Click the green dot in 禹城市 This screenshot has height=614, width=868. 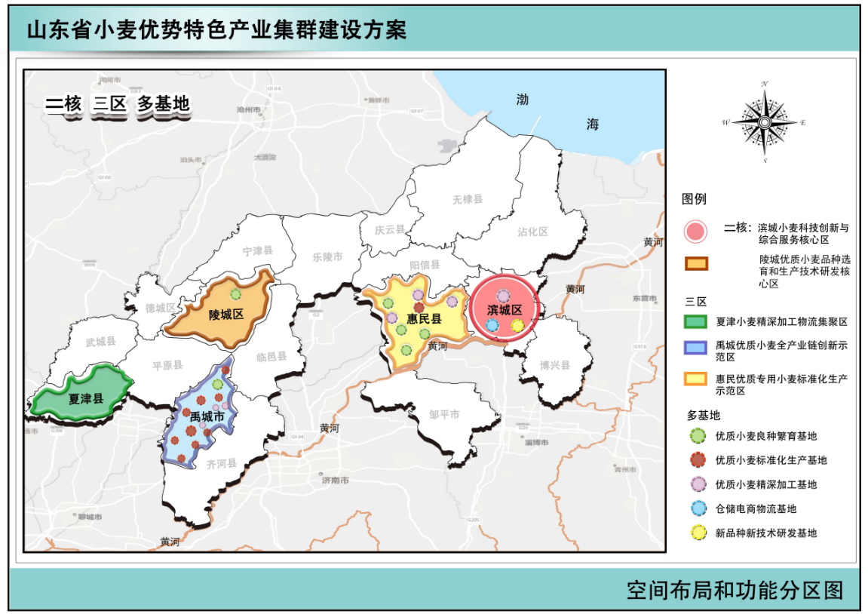[x=217, y=384]
